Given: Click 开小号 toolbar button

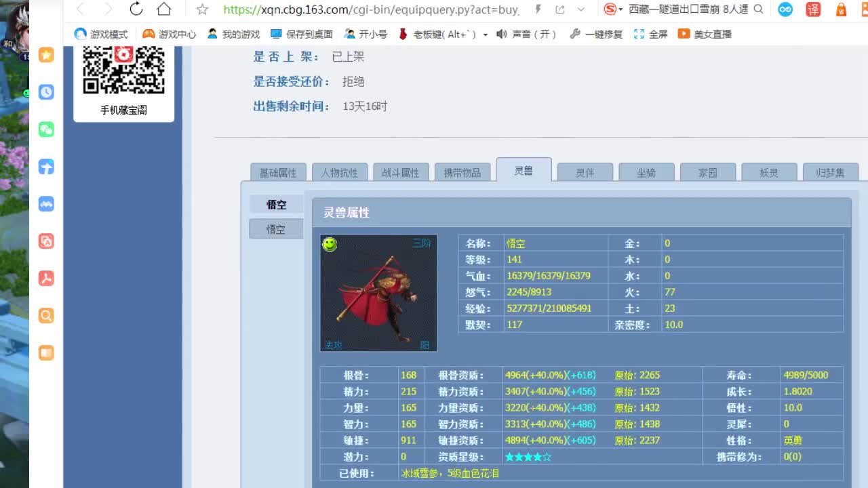Looking at the screenshot, I should coord(366,34).
